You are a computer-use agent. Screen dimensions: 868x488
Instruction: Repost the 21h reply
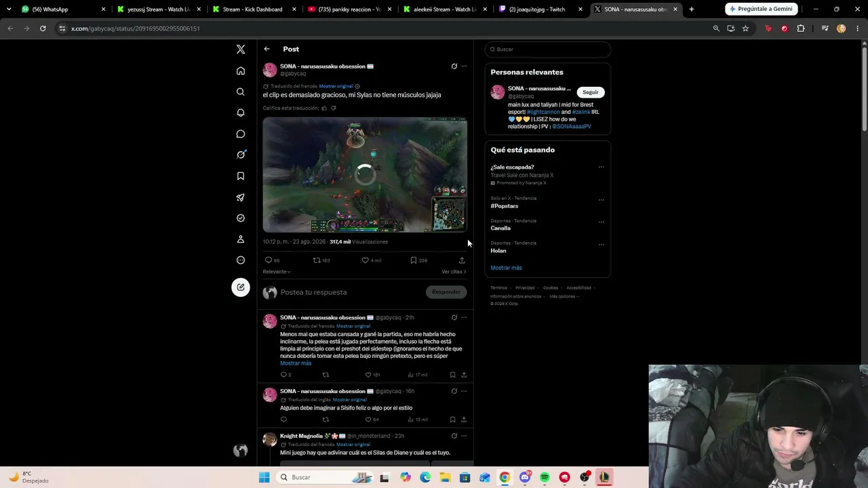coord(325,375)
